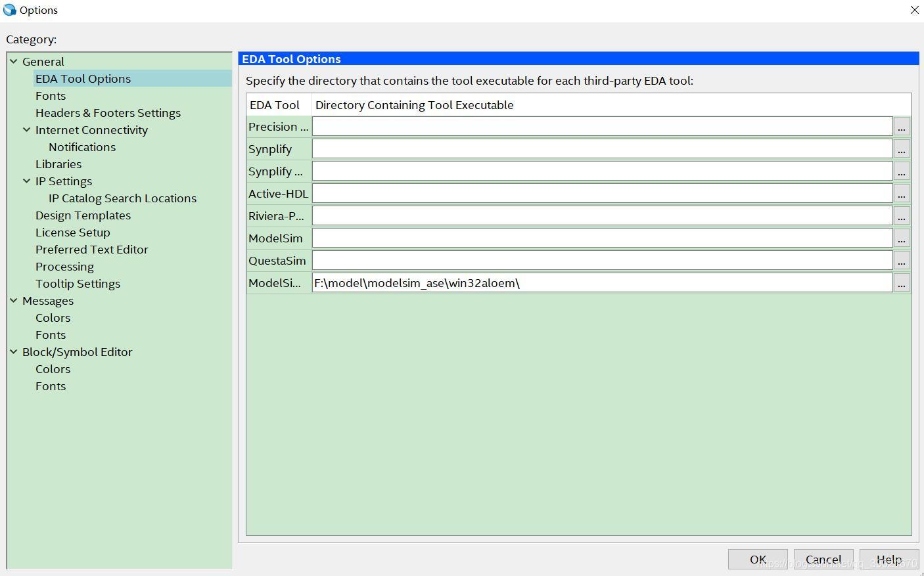Select Fonts under Block/Symbol Editor

(x=51, y=386)
